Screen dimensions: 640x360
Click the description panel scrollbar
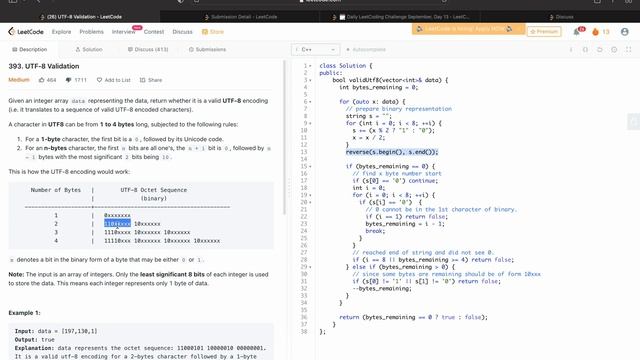point(285,137)
